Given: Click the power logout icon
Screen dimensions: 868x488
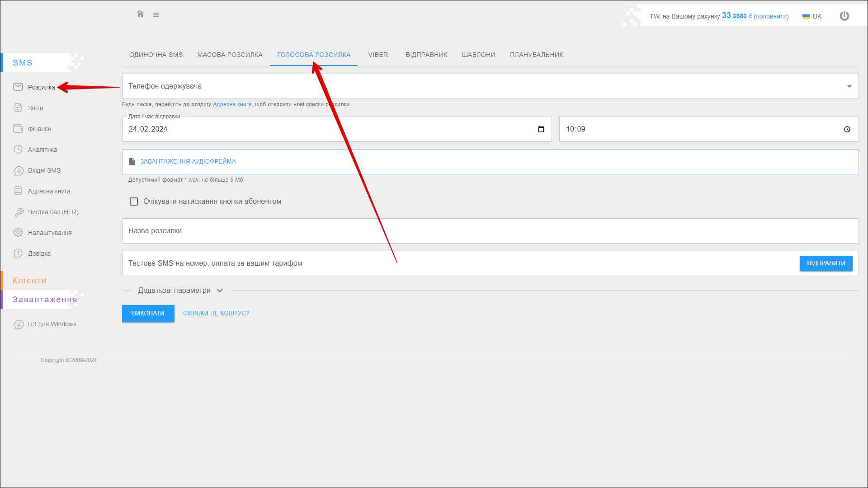Looking at the screenshot, I should click(x=844, y=16).
